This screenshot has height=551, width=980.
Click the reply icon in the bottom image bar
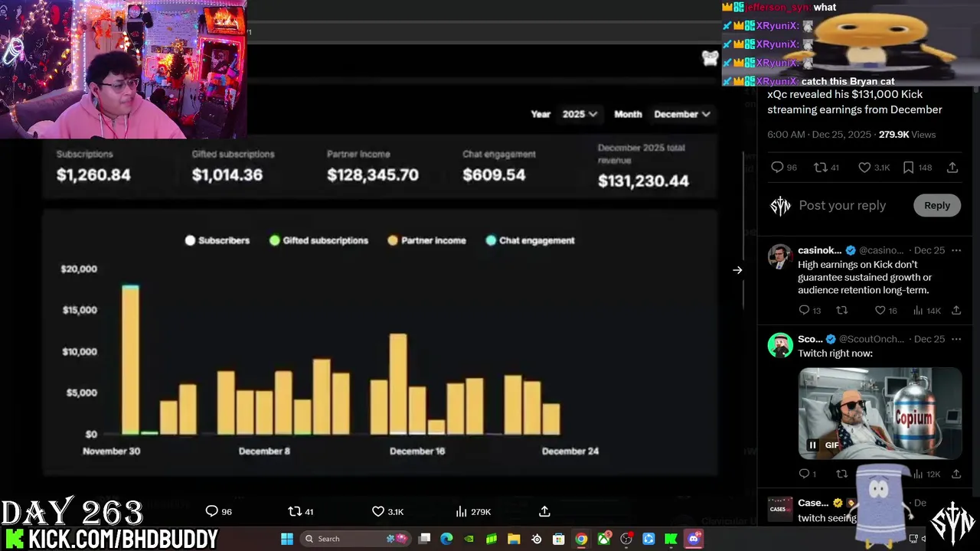click(x=212, y=511)
